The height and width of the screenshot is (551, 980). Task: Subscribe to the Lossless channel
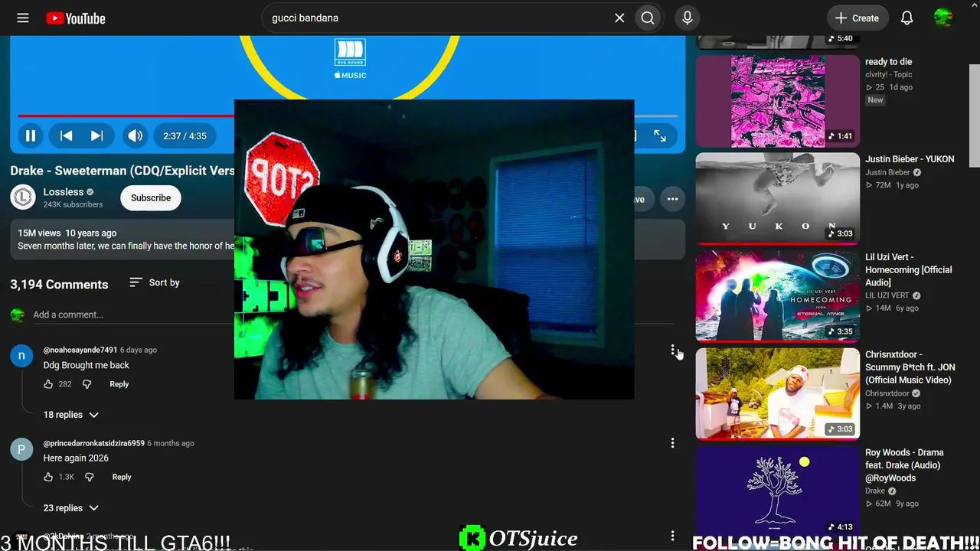151,197
